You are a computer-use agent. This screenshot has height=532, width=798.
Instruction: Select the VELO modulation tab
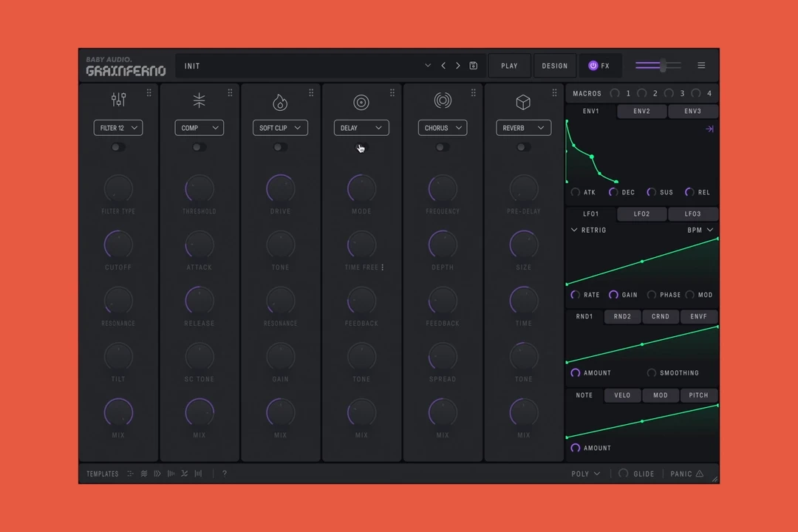pos(622,395)
